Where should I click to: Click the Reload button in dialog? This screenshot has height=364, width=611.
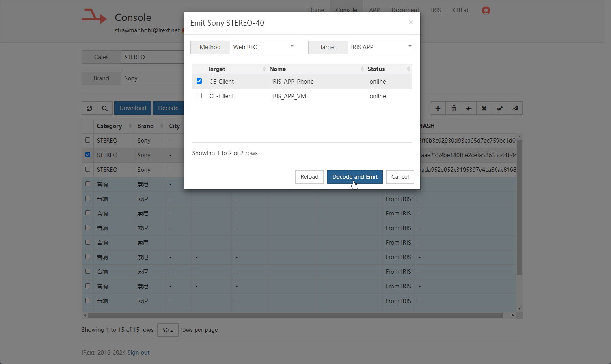coord(309,177)
